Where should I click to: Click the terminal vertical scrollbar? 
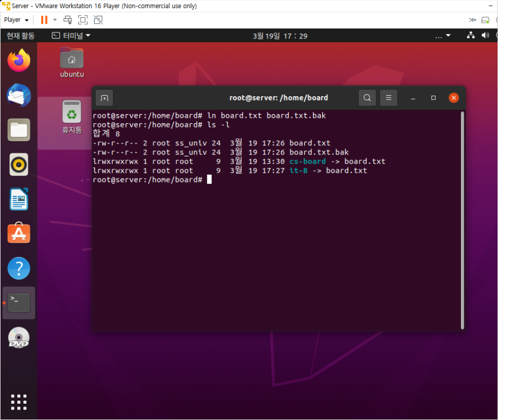[463, 221]
